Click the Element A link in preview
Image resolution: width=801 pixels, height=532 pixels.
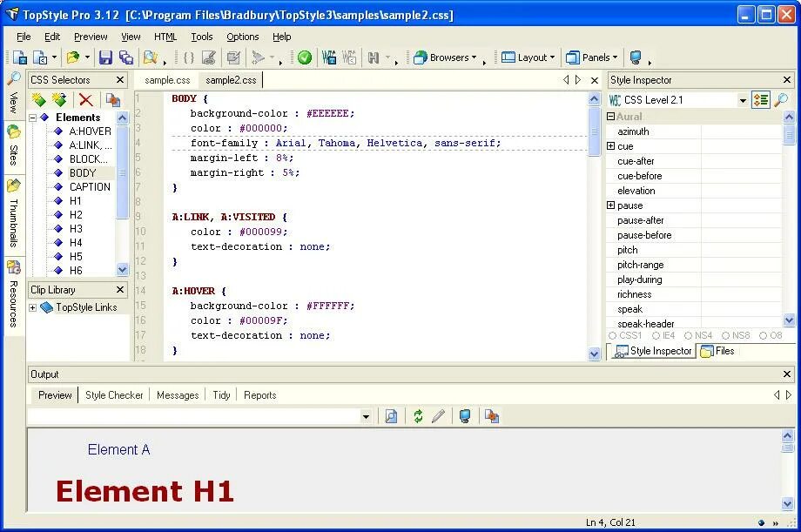coord(118,450)
